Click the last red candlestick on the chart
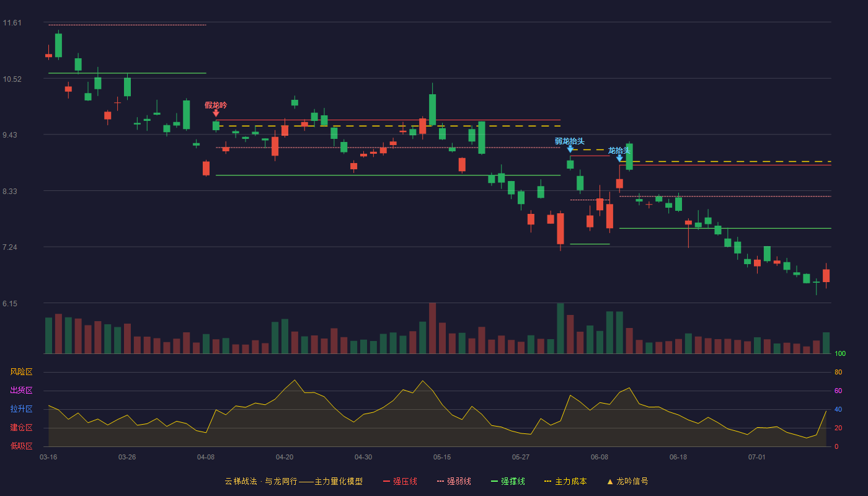Image resolution: width=868 pixels, height=496 pixels. (x=826, y=276)
